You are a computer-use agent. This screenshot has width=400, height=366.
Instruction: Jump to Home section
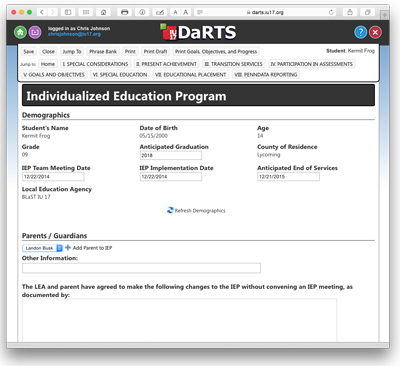(48, 64)
